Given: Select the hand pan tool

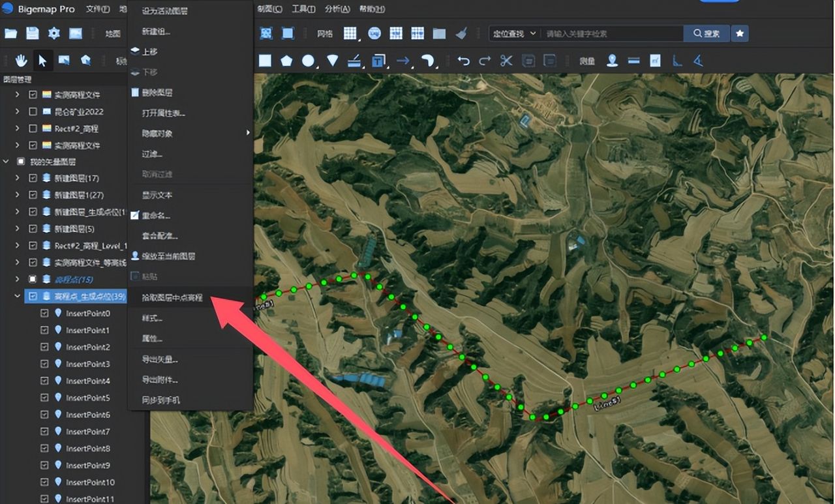Looking at the screenshot, I should click(22, 61).
